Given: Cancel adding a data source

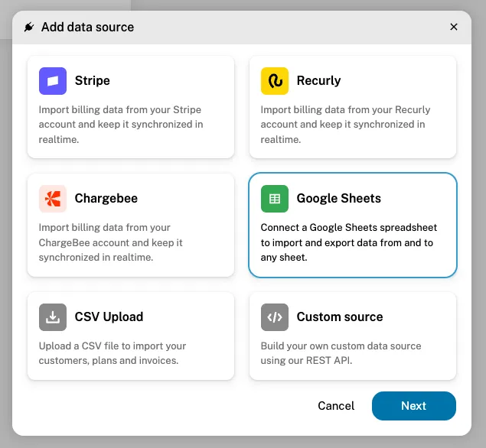Looking at the screenshot, I should 336,406.
